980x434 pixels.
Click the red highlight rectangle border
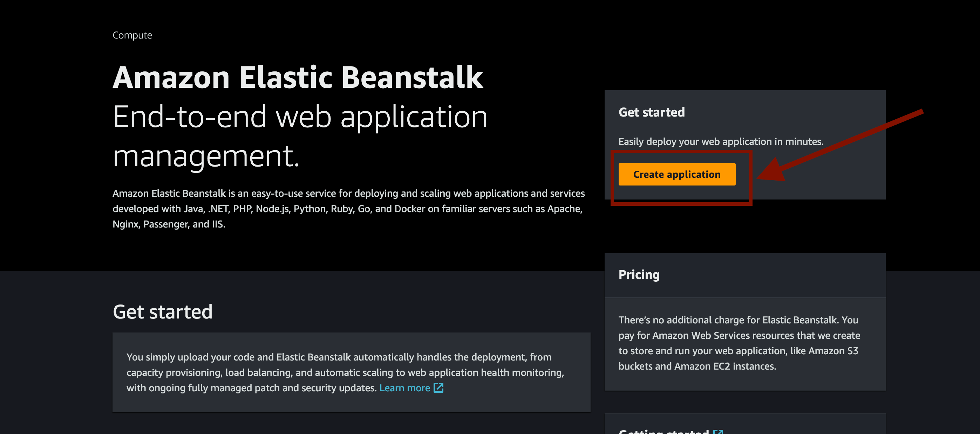681,204
